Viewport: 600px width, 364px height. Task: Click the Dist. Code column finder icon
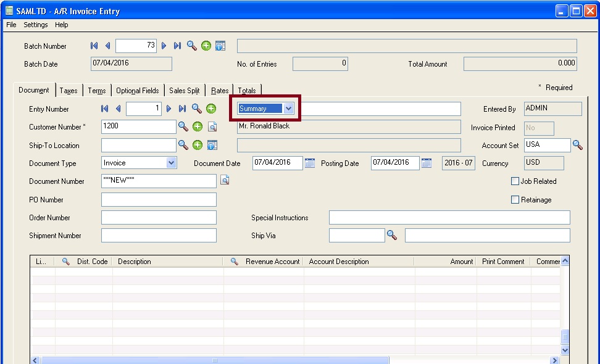tap(66, 262)
